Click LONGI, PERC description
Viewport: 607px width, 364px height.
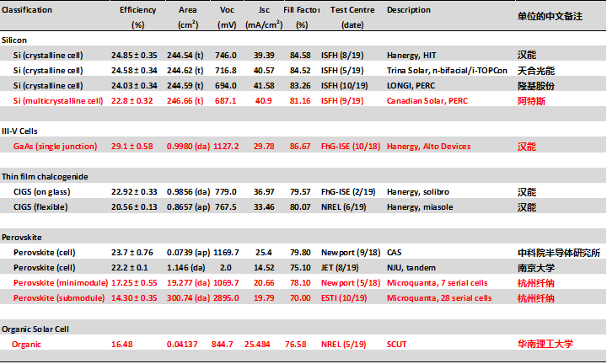click(411, 85)
